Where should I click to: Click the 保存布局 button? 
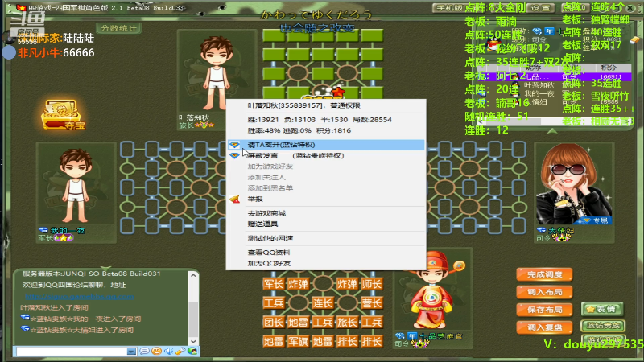[x=544, y=310]
